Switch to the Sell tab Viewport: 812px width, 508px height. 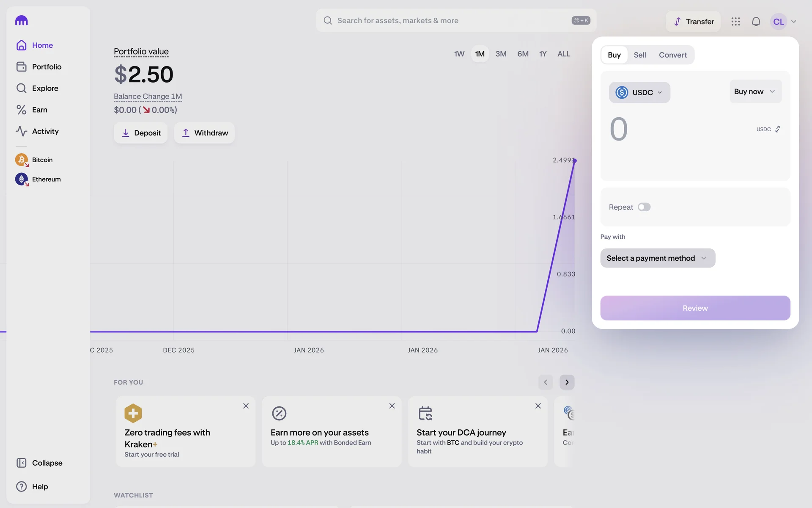pos(639,55)
